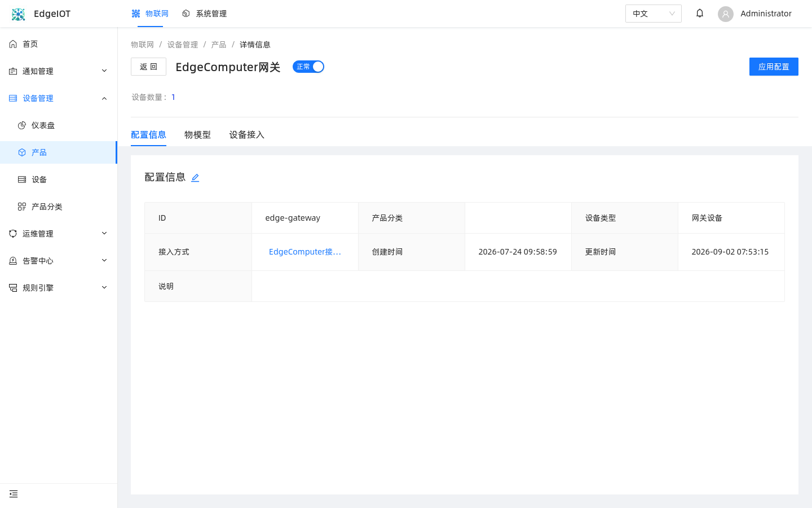Click the 首页 home icon
812x508 pixels.
[x=13, y=44]
